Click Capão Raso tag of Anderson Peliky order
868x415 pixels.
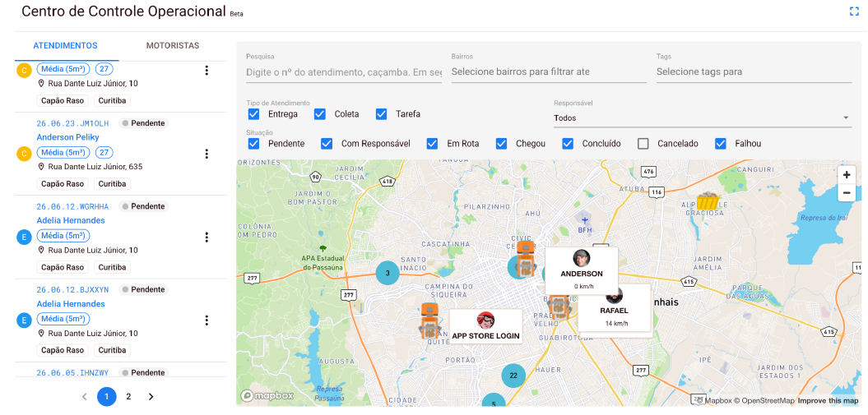tap(63, 183)
